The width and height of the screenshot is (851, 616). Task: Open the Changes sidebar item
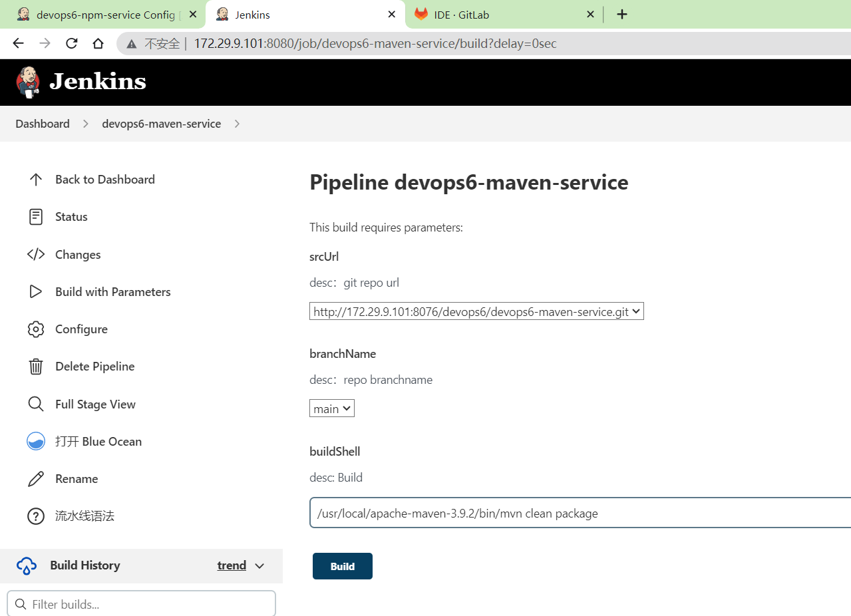click(78, 255)
